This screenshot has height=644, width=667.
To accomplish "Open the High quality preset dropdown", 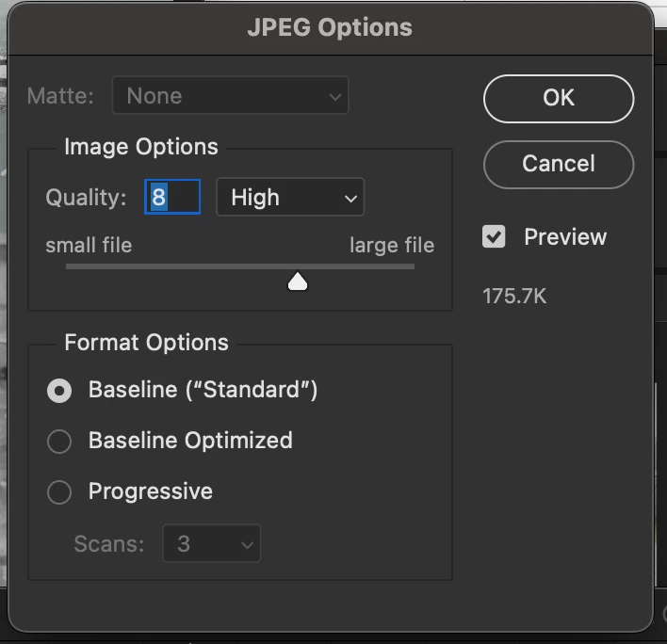I will point(289,198).
